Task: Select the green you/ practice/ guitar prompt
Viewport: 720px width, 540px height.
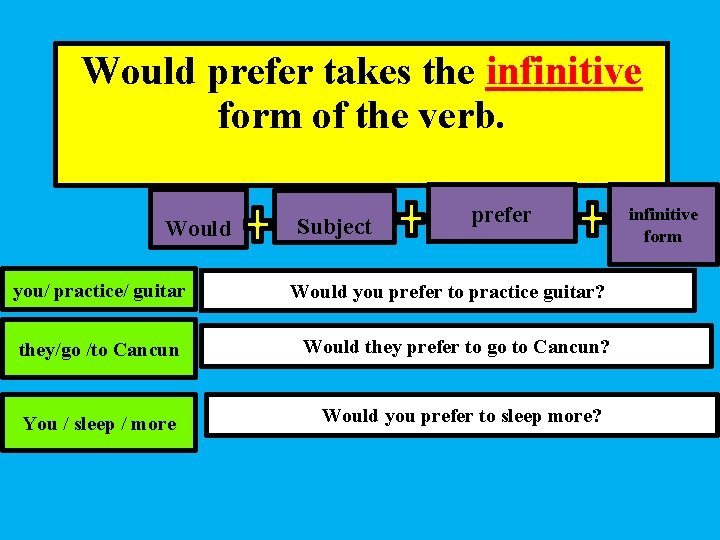Action: point(98,292)
